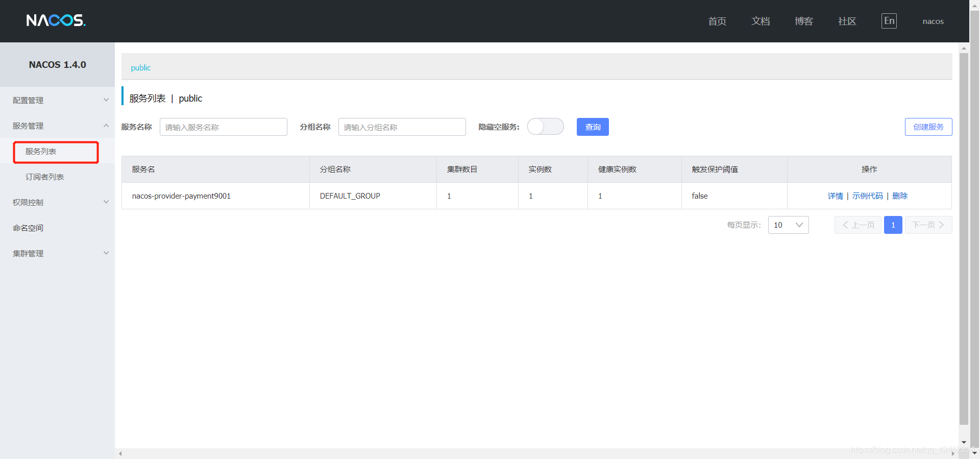Viewport: 980px width, 459px height.
Task: Click the 服务名称 input field
Action: pyautogui.click(x=223, y=127)
